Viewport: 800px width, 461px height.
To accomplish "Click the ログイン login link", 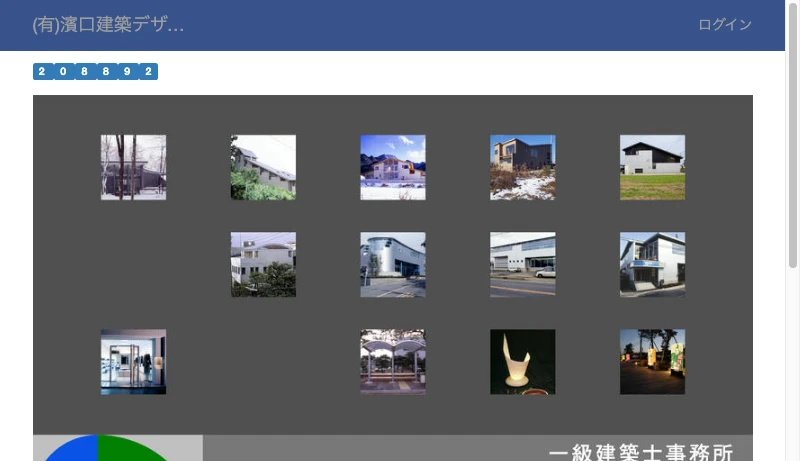I will pos(725,25).
